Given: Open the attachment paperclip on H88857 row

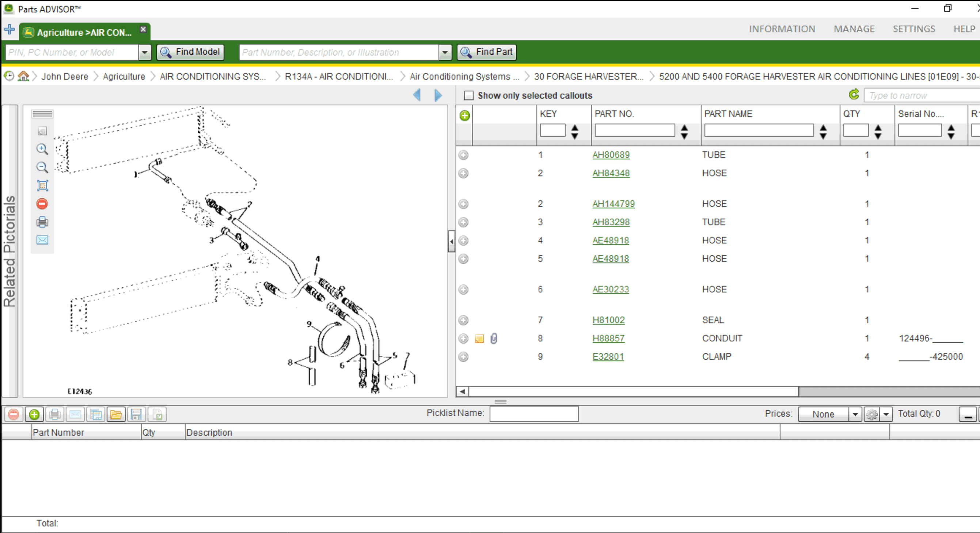Looking at the screenshot, I should [x=494, y=338].
